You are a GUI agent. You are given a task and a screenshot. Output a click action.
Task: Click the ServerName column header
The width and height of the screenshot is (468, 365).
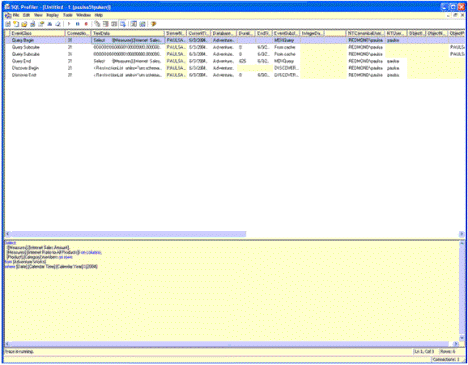click(175, 33)
